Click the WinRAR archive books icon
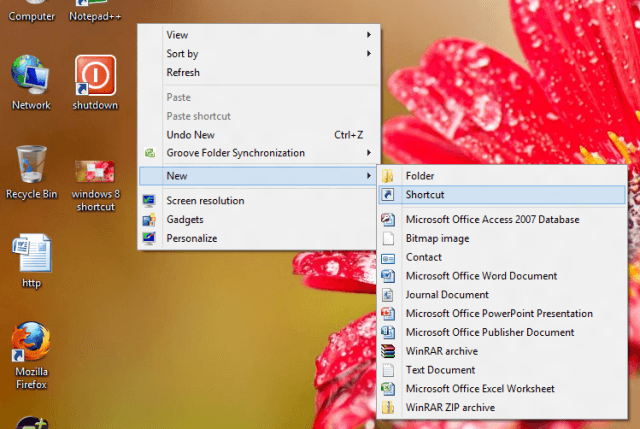 388,351
